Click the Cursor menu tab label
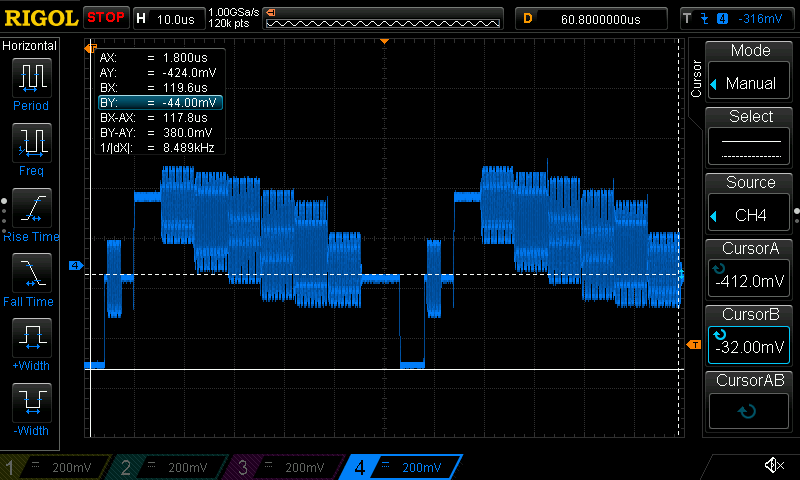 [x=696, y=79]
